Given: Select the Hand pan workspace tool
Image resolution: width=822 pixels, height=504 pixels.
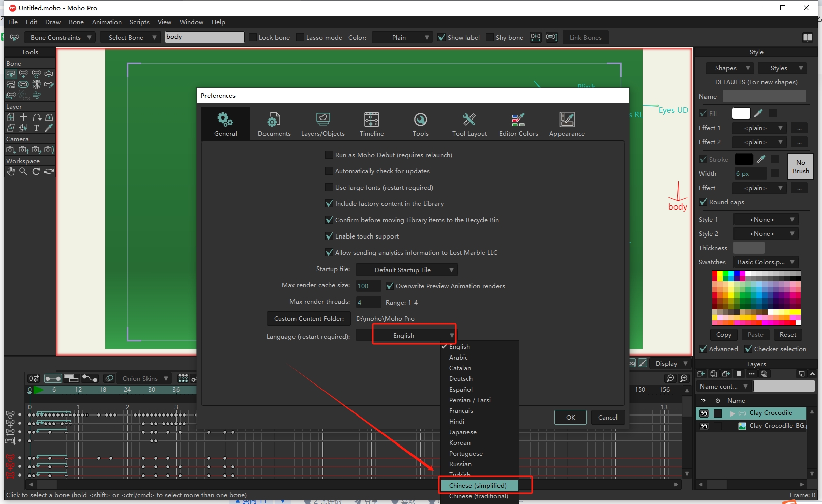Looking at the screenshot, I should [11, 172].
